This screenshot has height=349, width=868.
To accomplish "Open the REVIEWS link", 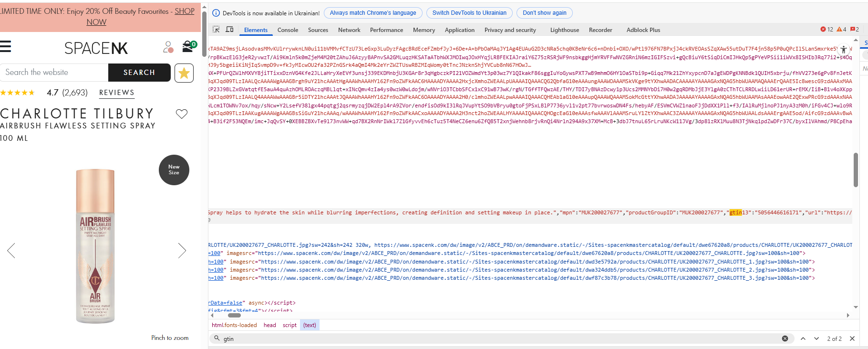I will (x=117, y=93).
